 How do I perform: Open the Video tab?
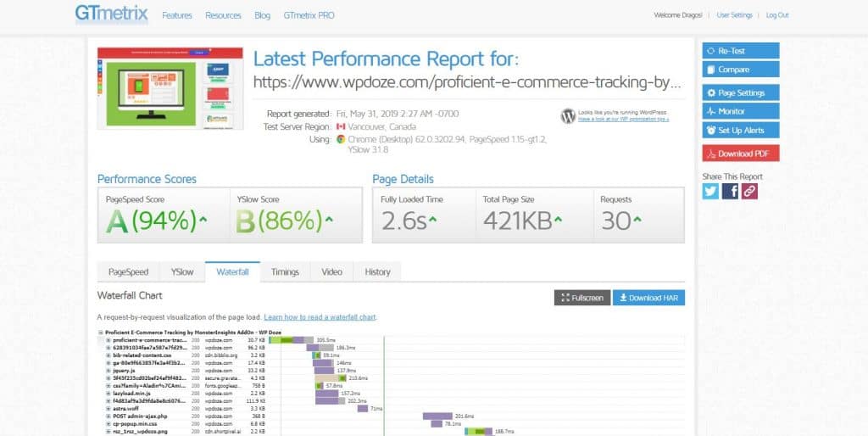(x=331, y=272)
